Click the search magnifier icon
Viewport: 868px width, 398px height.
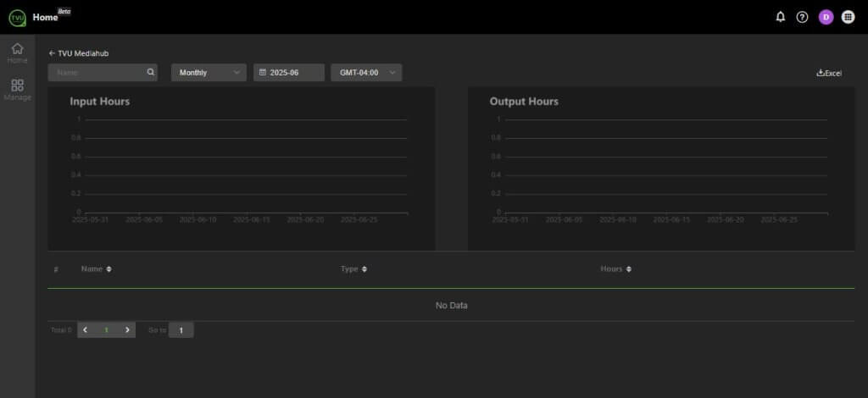point(151,73)
